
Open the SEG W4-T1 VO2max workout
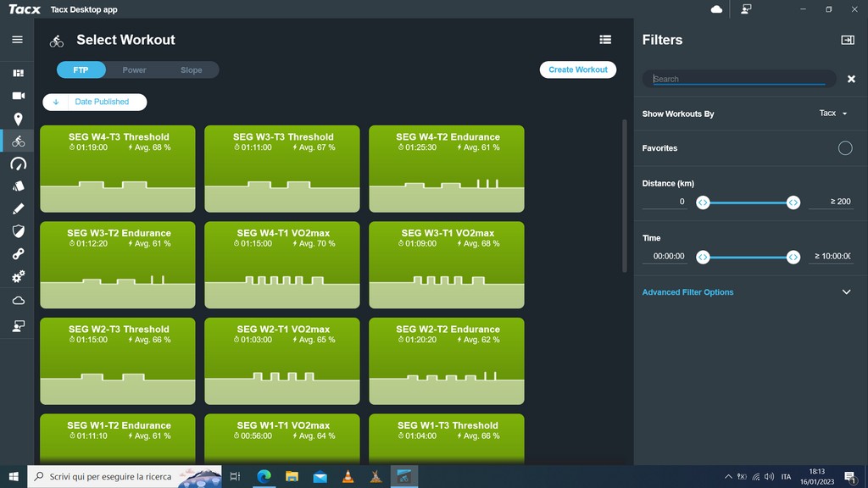click(283, 264)
